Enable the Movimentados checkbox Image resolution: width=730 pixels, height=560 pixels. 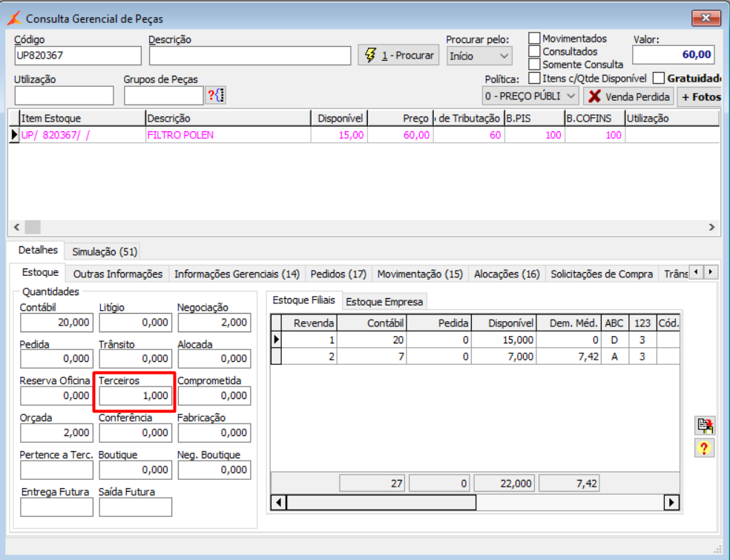pos(534,38)
